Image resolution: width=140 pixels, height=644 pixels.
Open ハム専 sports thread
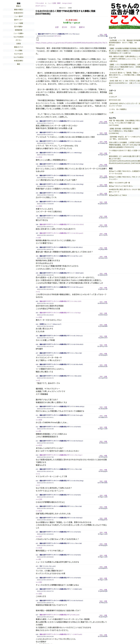pos(111,112)
